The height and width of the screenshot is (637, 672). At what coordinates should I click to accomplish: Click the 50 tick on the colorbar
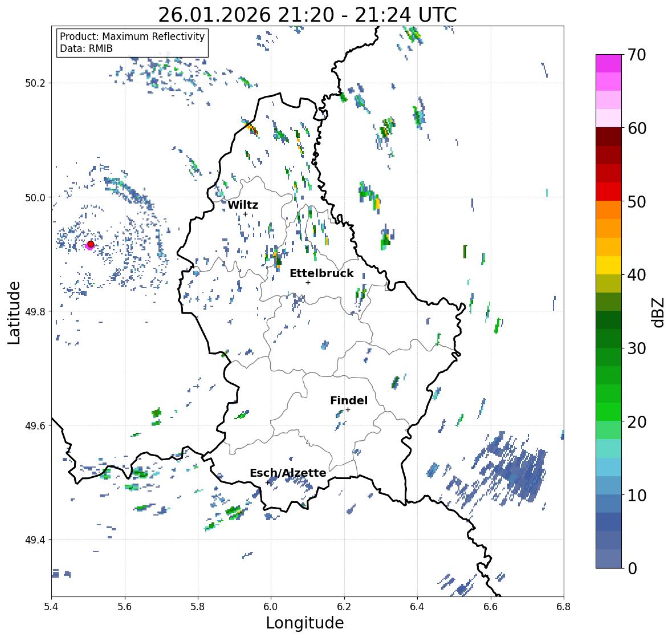click(x=637, y=201)
